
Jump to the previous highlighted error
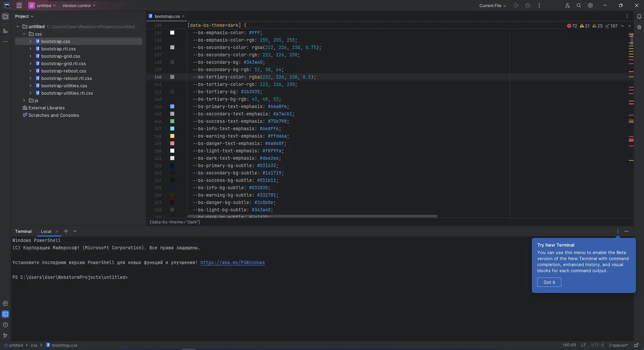(x=623, y=26)
